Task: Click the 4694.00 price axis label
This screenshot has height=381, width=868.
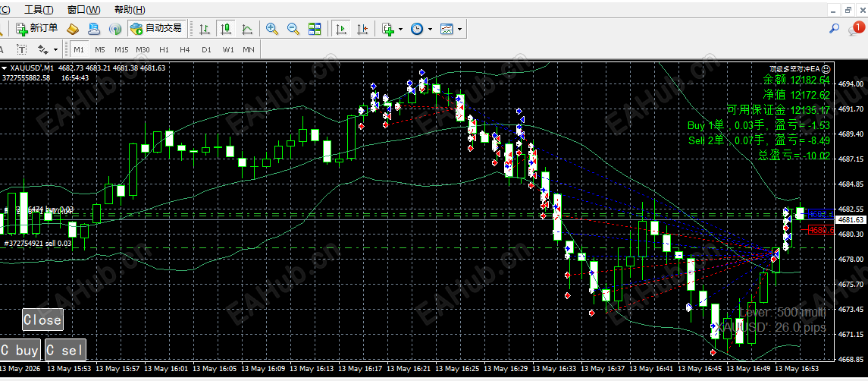Action: click(x=851, y=84)
